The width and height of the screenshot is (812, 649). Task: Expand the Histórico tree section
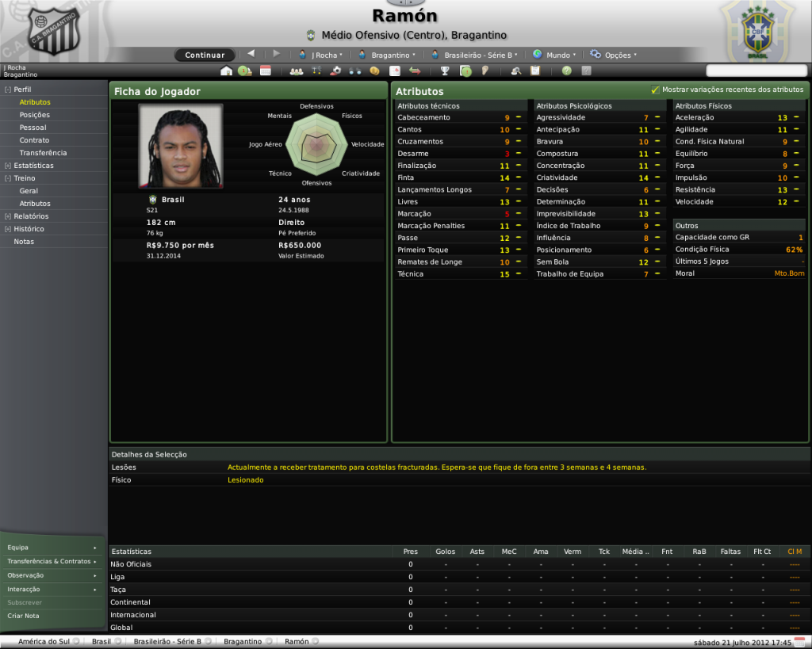pyautogui.click(x=8, y=229)
